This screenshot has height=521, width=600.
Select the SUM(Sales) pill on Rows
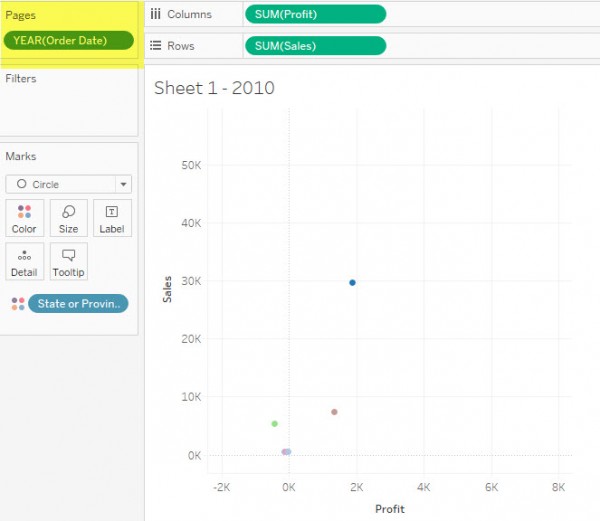pyautogui.click(x=315, y=46)
